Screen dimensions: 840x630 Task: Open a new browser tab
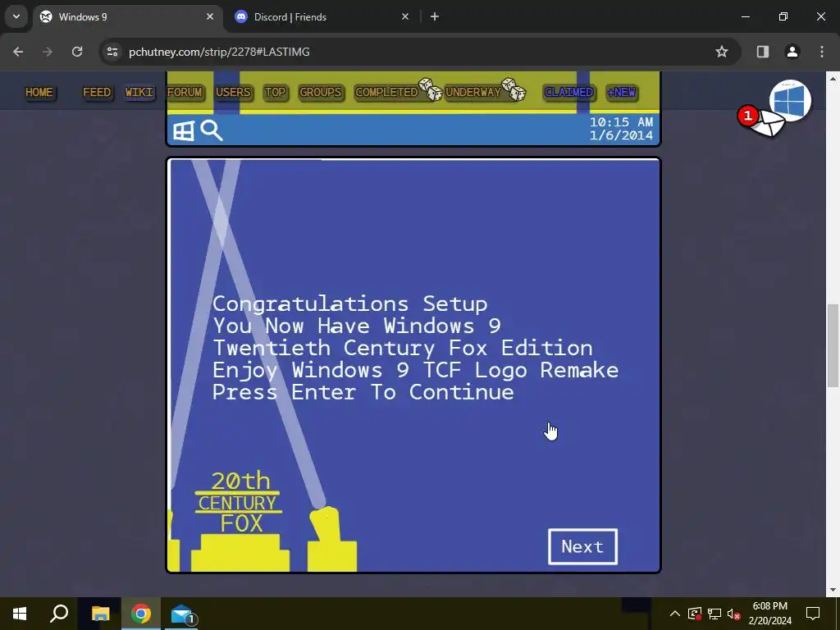pyautogui.click(x=435, y=16)
